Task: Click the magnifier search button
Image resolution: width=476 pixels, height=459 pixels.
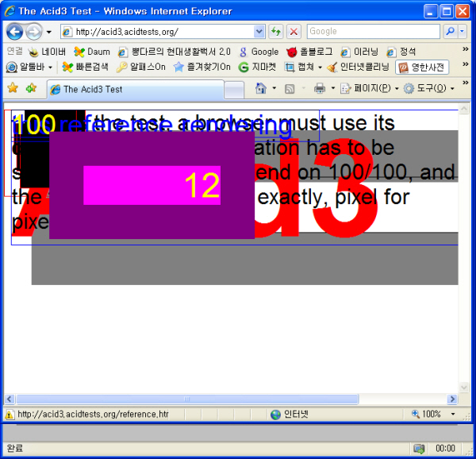Action: [x=451, y=31]
